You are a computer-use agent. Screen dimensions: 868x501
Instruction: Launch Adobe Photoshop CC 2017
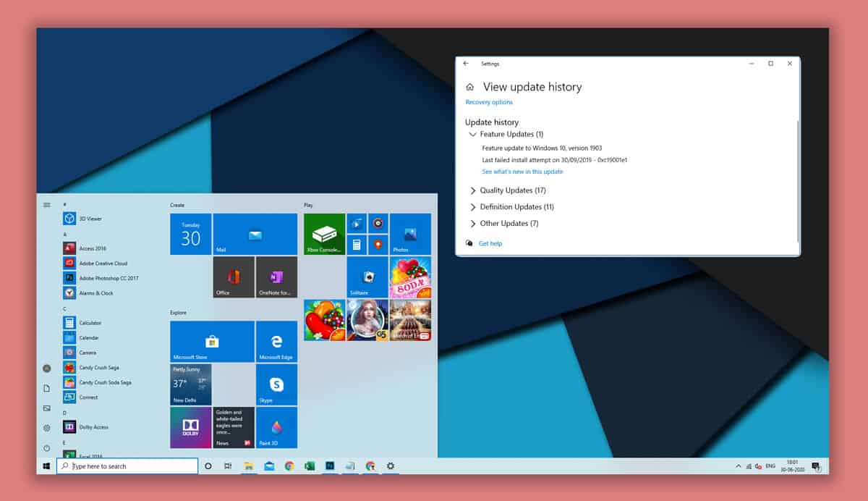click(101, 278)
